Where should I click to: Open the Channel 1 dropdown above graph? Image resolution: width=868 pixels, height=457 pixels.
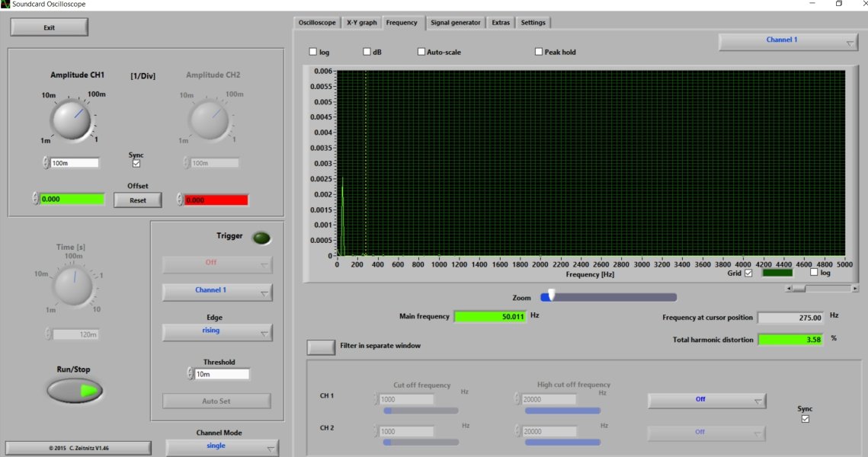788,42
